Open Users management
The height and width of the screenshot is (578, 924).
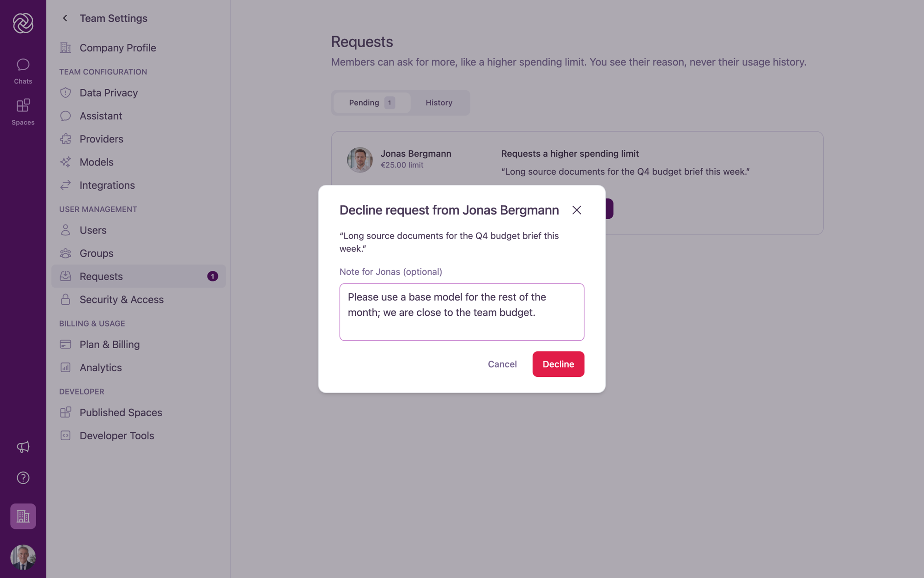(139, 230)
